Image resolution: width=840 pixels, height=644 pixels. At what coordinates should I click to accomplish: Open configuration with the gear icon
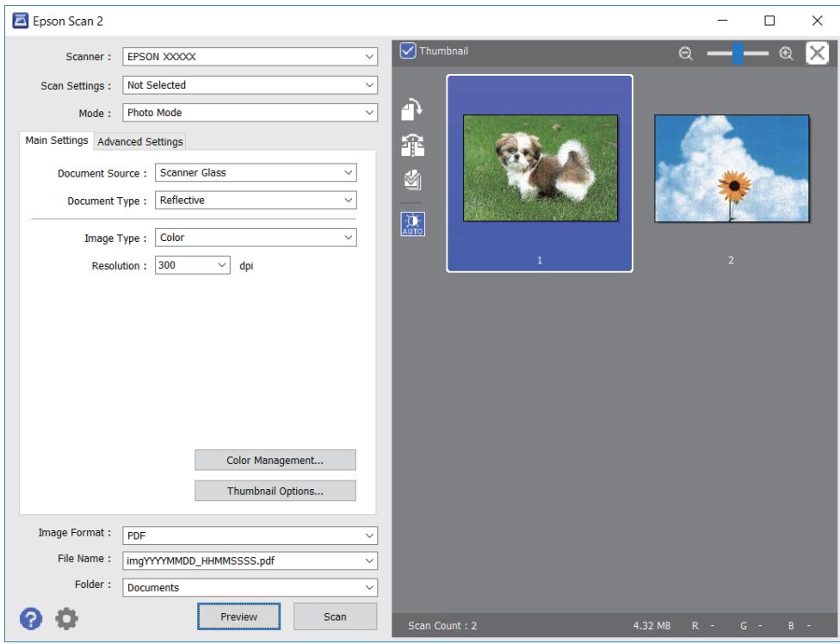click(x=66, y=619)
